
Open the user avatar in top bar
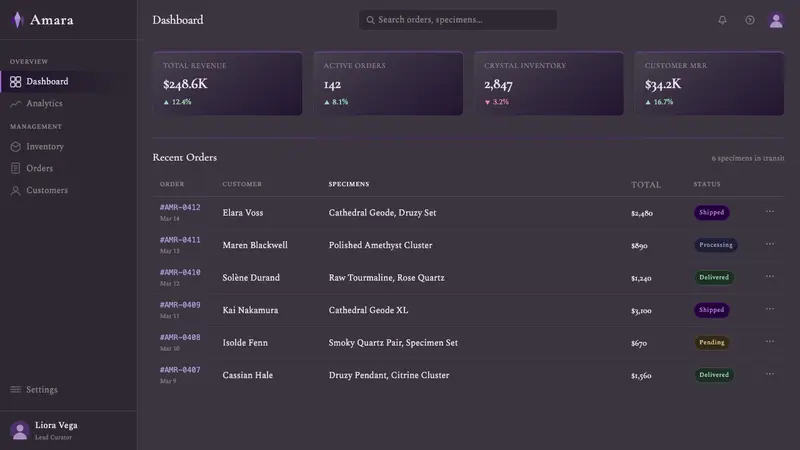tap(776, 20)
